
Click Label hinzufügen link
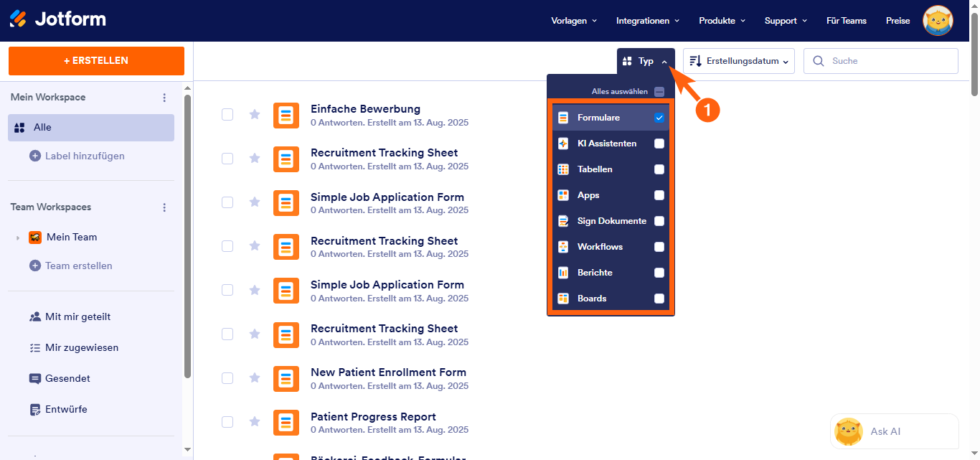[85, 156]
